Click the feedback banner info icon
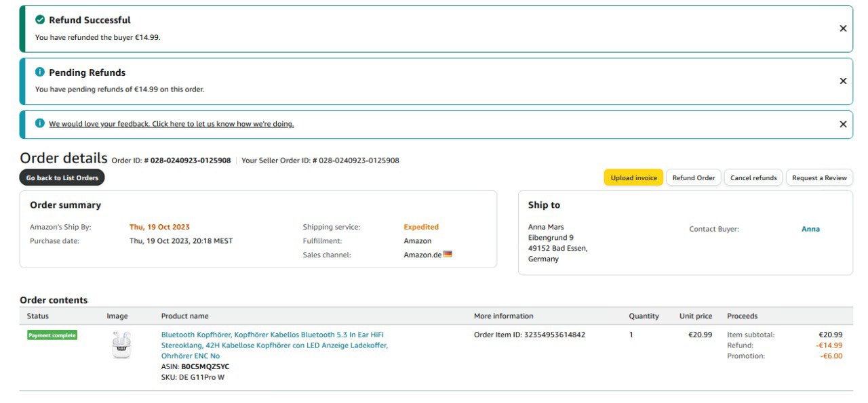This screenshot has width=868, height=403. [40, 123]
